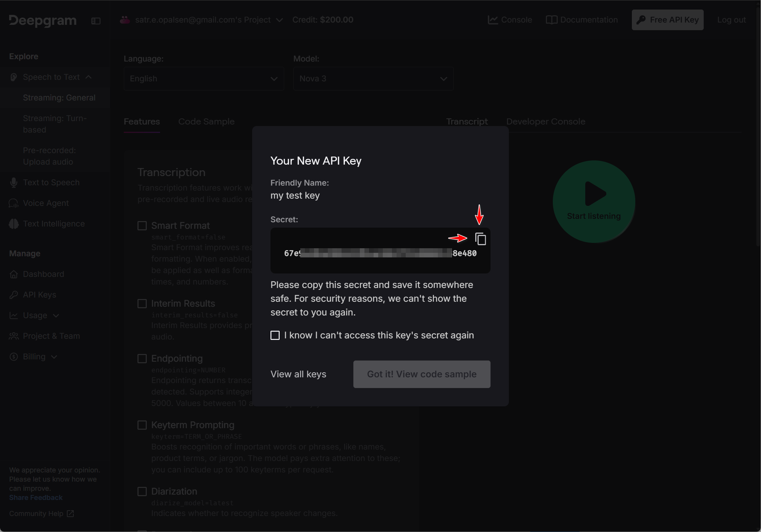Copy the API key secret
Image resolution: width=761 pixels, height=532 pixels.
(x=480, y=239)
